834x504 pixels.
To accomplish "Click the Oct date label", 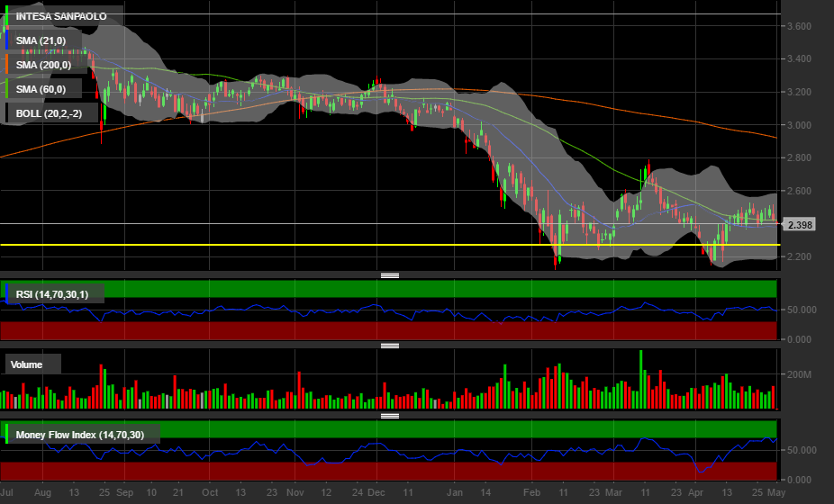I will coord(210,493).
